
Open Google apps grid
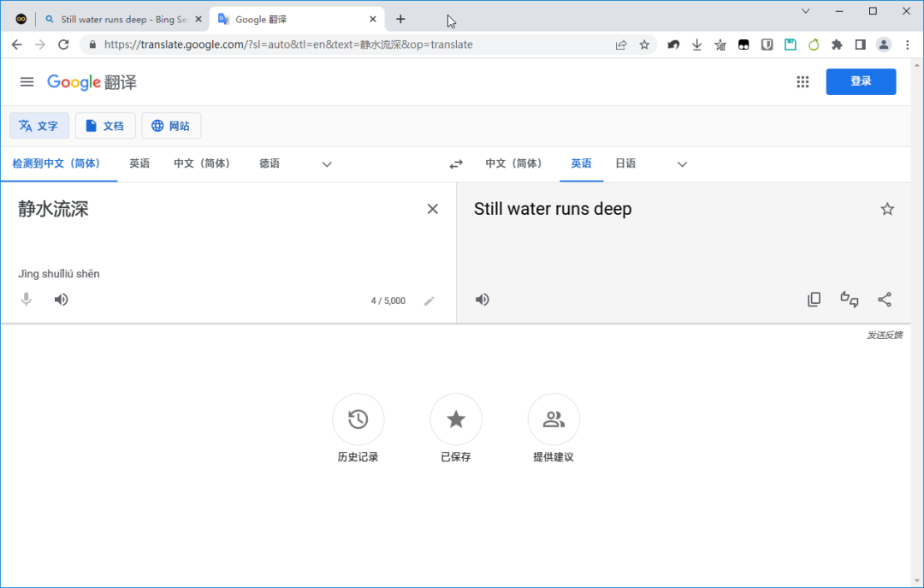point(803,81)
